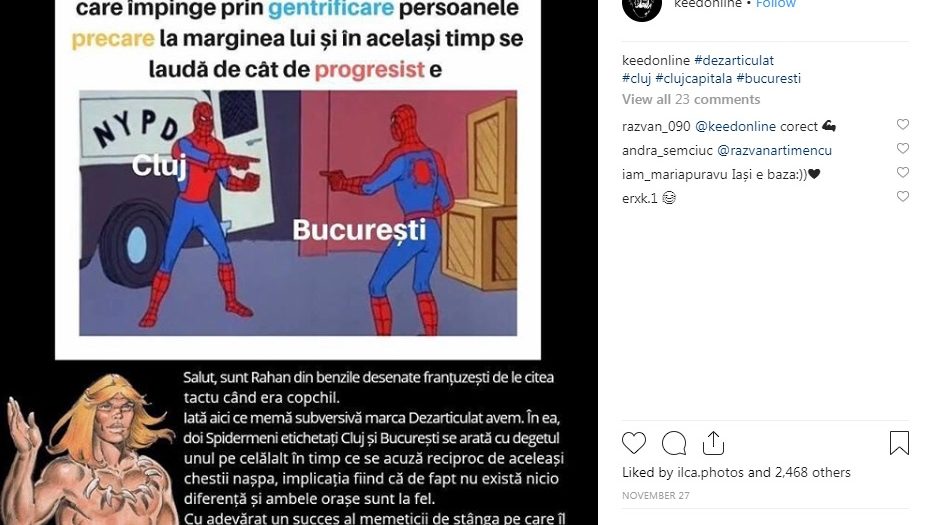Viewport: 931px width, 525px height.
Task: Like the post with the heart icon
Action: point(634,443)
